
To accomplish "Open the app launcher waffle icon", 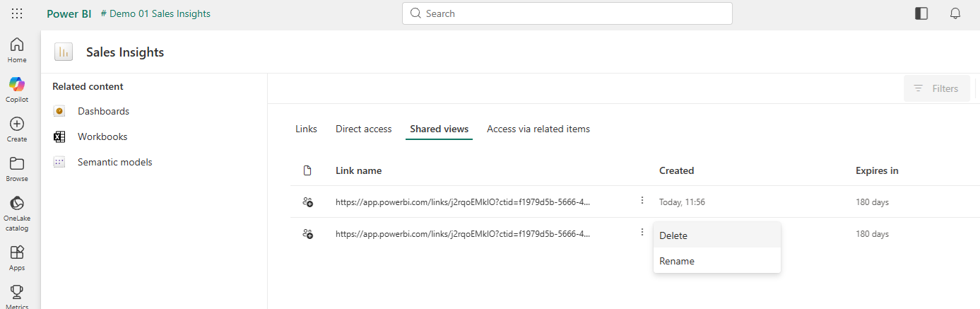I will (x=17, y=13).
